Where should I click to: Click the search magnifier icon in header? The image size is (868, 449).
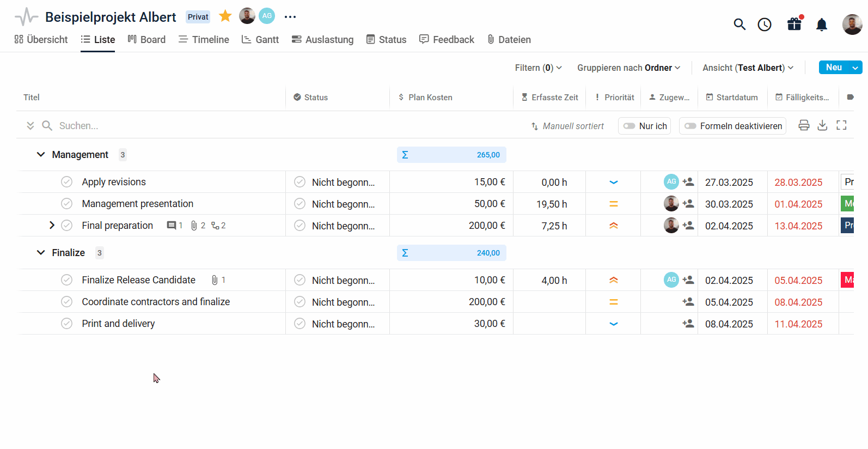tap(739, 24)
